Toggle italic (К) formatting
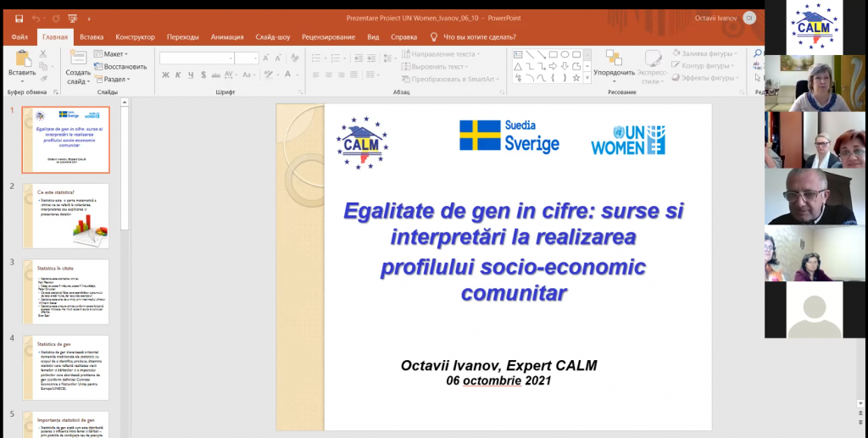This screenshot has height=438, width=868. (x=178, y=75)
